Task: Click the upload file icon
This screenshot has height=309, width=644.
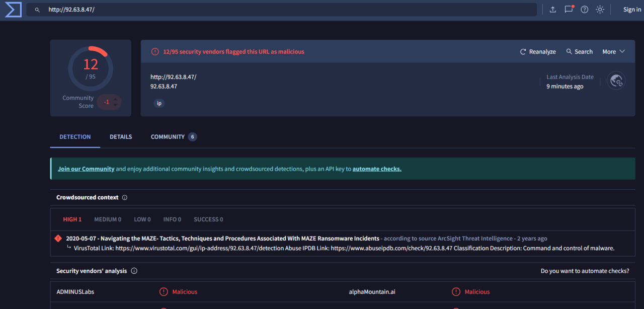Action: point(552,10)
